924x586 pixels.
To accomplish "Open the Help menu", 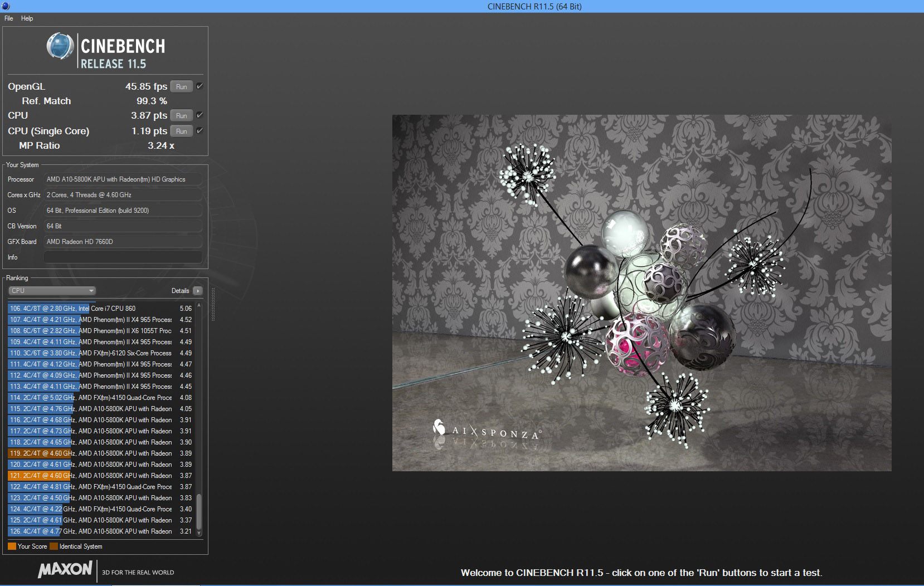I will pos(27,18).
